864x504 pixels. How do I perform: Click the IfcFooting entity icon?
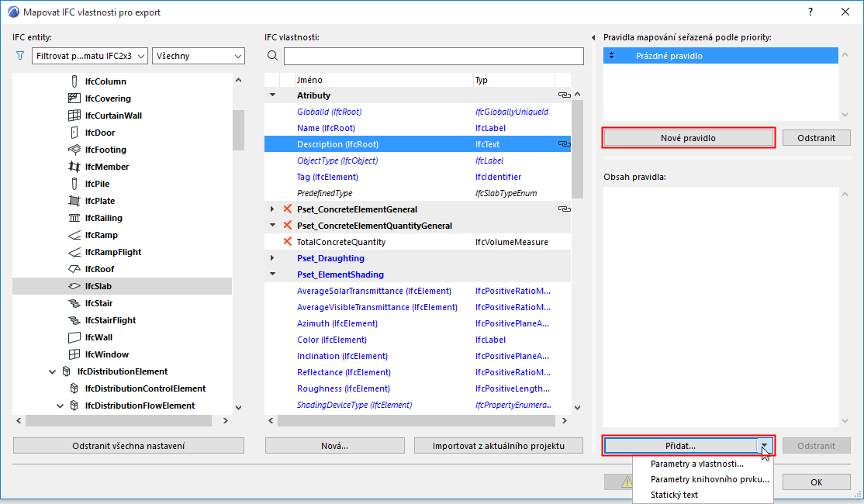point(74,150)
